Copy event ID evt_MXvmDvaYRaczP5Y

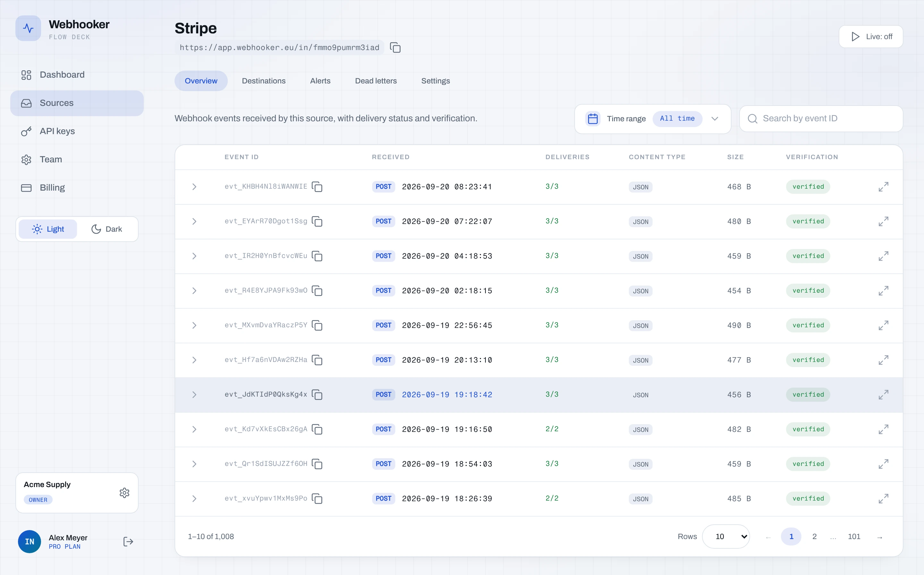point(317,325)
